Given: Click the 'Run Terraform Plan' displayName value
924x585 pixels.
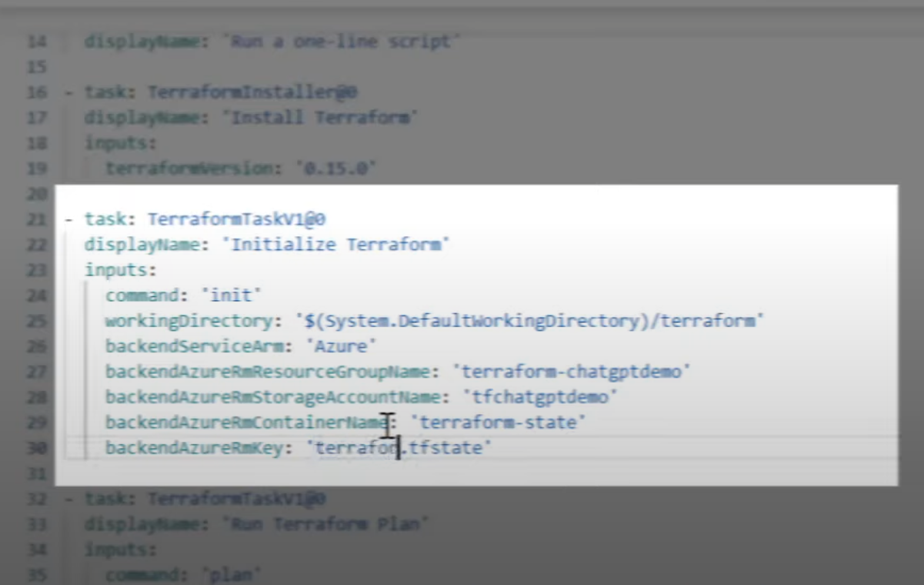Looking at the screenshot, I should click(325, 524).
